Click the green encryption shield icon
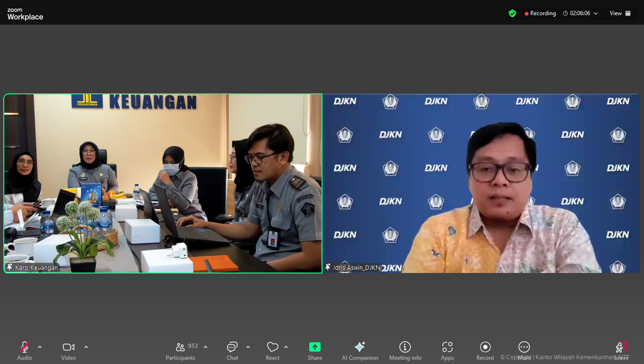This screenshot has width=644, height=364. pyautogui.click(x=512, y=13)
